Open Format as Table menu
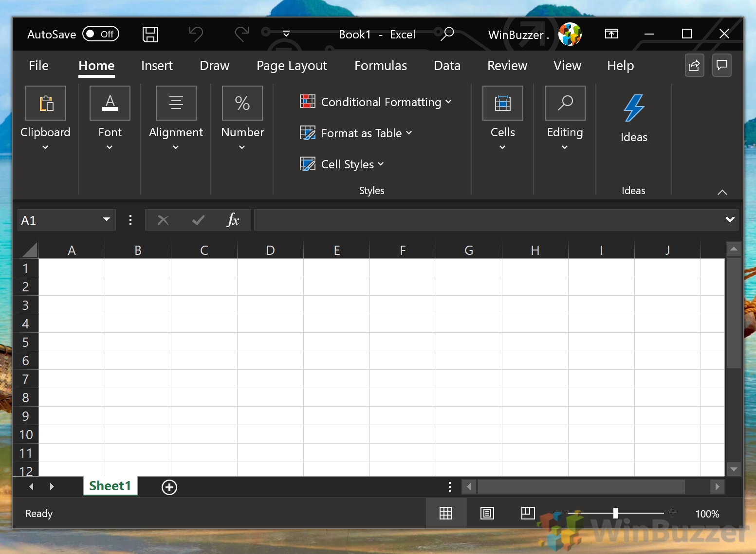The image size is (756, 554). [x=356, y=133]
